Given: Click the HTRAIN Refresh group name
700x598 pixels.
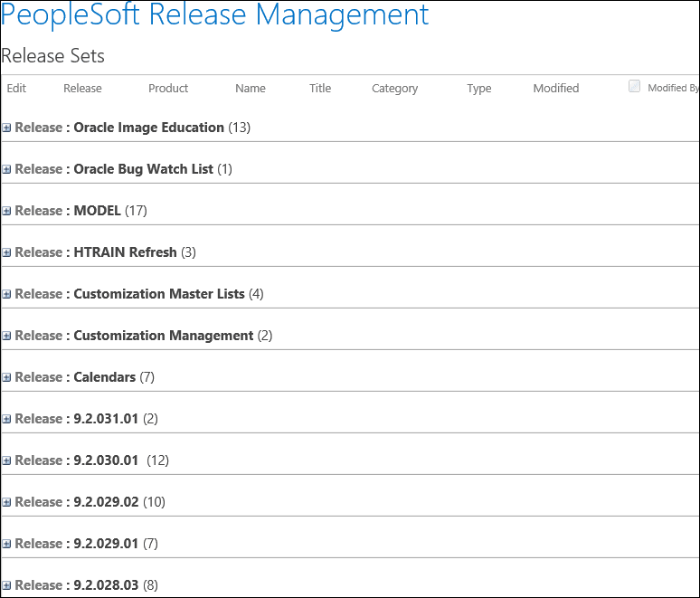Looking at the screenshot, I should 125,252.
